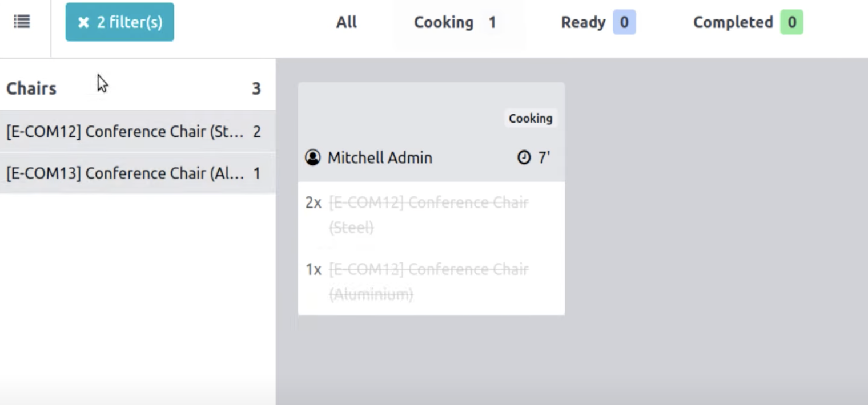Click the clock icon on the order card
Image resolution: width=868 pixels, height=405 pixels.
point(524,157)
